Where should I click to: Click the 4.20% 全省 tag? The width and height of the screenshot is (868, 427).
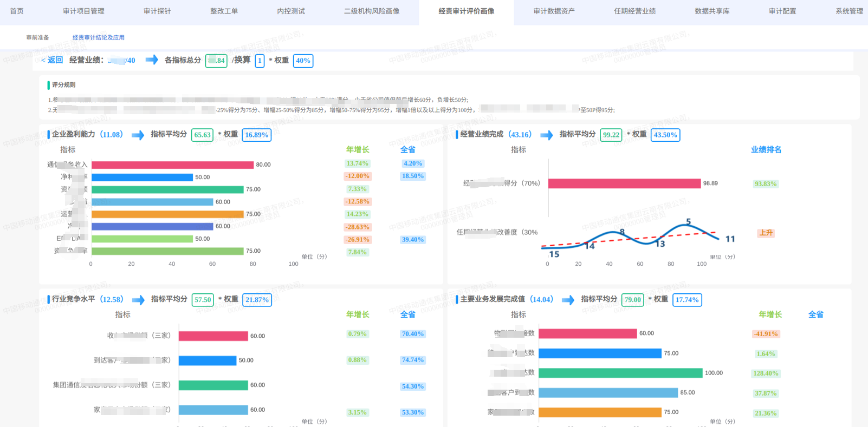coord(412,163)
